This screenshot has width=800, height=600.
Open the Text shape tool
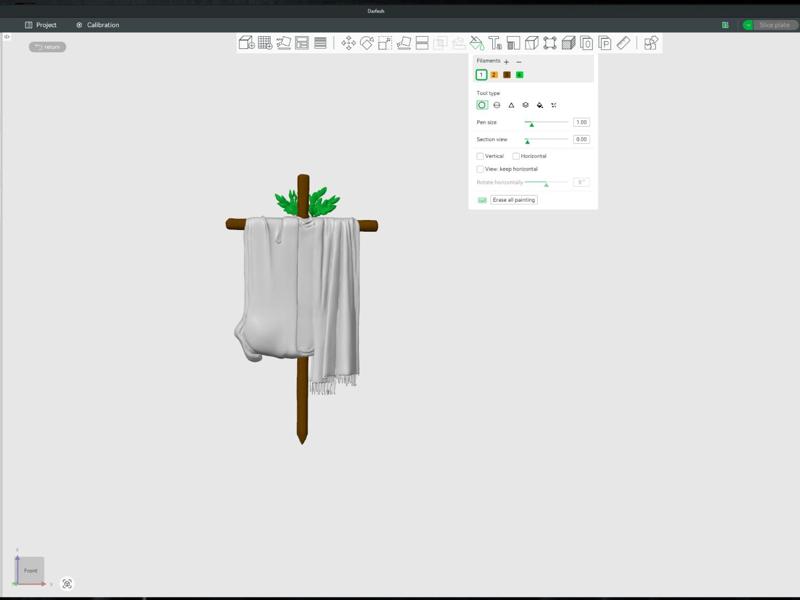coord(495,43)
